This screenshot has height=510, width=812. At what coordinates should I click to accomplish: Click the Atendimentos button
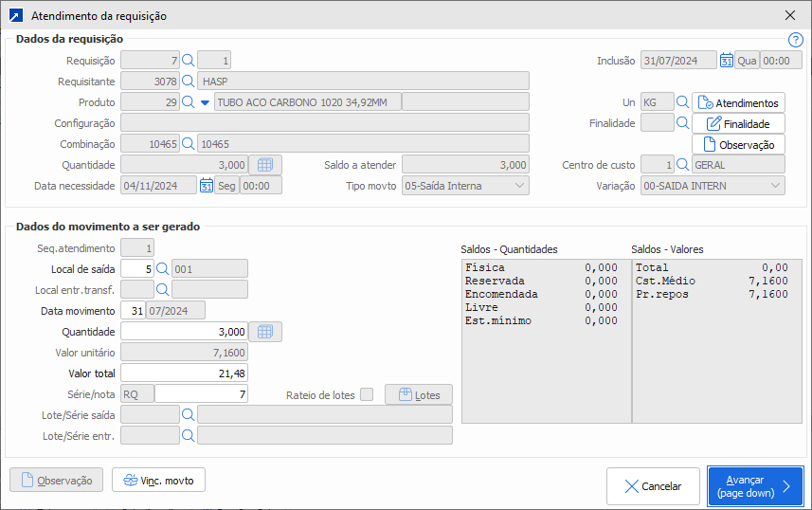[738, 102]
